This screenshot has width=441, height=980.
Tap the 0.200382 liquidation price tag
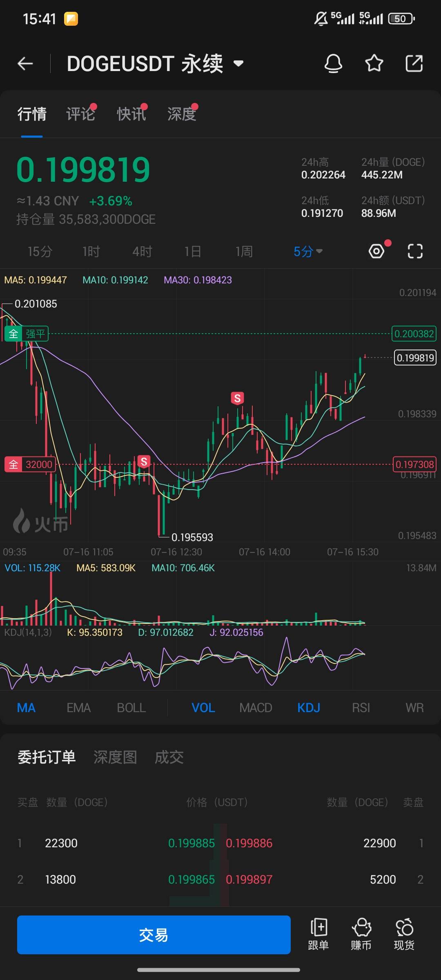tap(414, 334)
